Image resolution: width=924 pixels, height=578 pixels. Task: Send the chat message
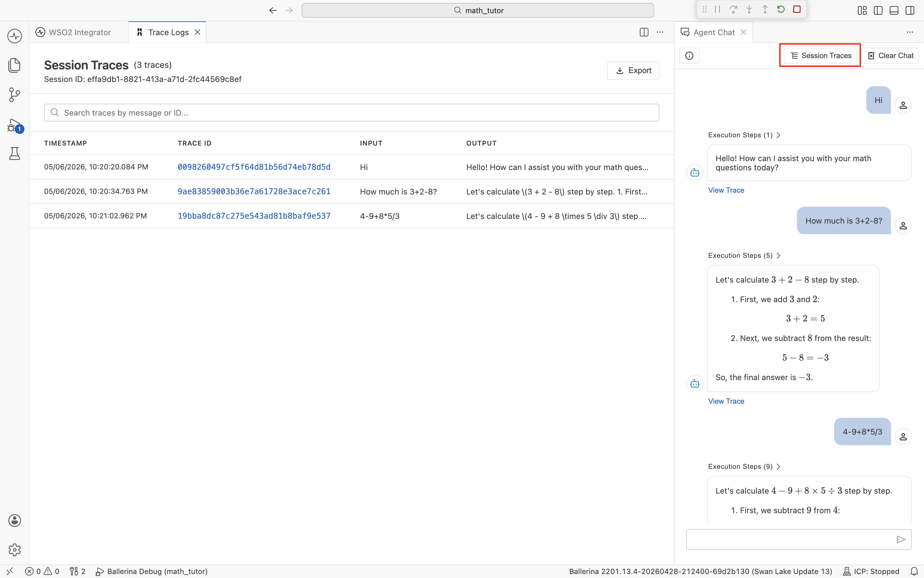(901, 539)
